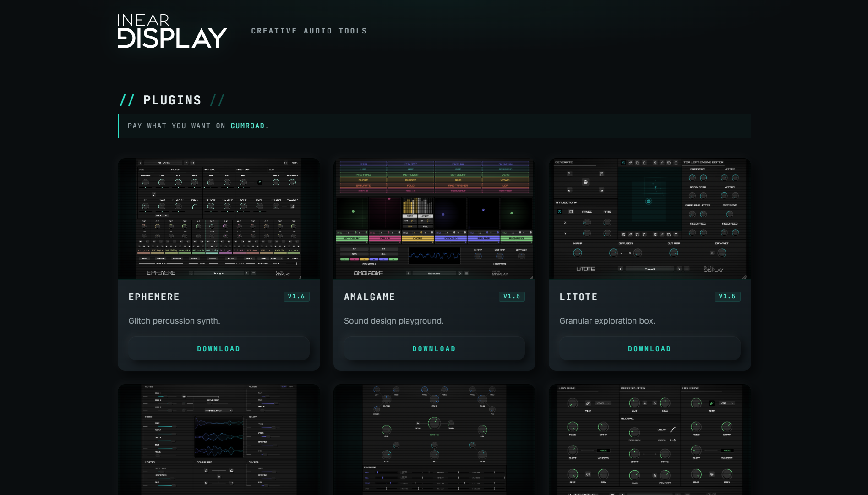Click the Inear Display logo
The image size is (868, 495).
(172, 31)
